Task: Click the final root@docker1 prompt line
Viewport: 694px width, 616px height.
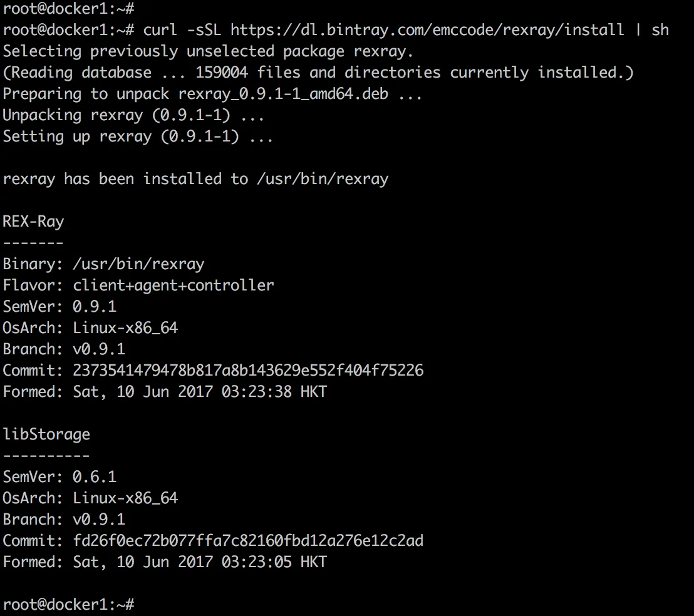Action: 69,604
